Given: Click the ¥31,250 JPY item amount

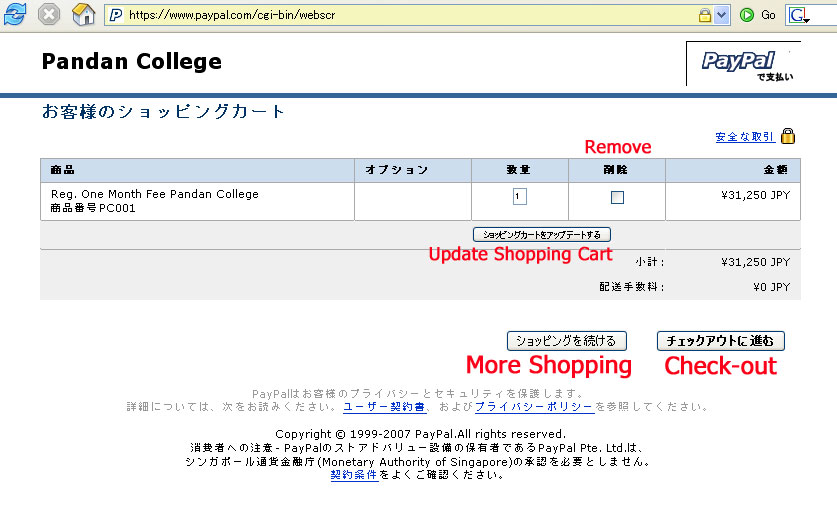Looking at the screenshot, I should 755,195.
